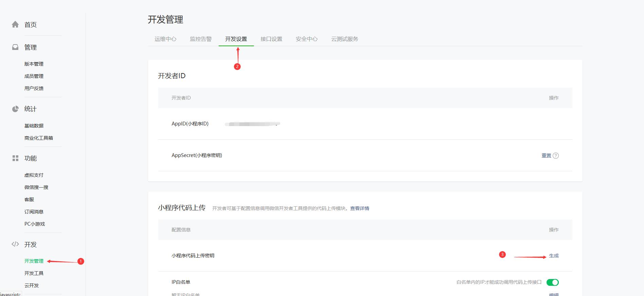Viewport: 644px width, 296px height.
Task: Open 虚拟支付 under 功能
Action: coord(34,175)
